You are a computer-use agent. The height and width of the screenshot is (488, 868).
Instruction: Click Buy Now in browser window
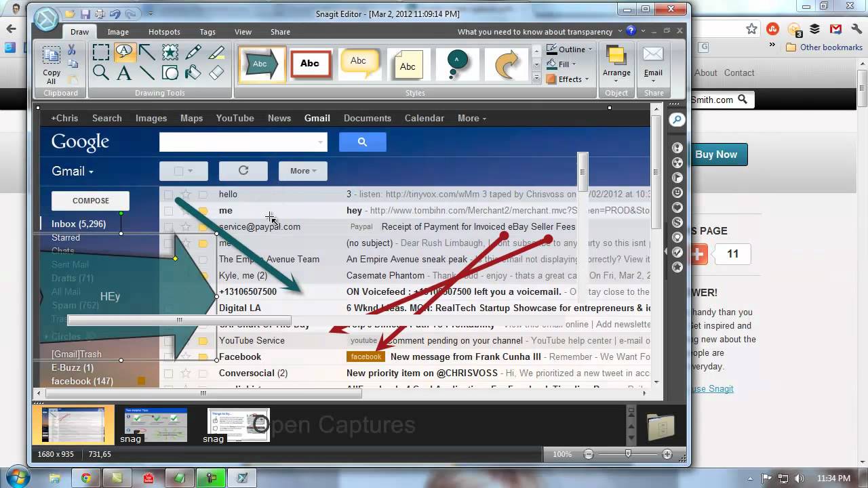[x=718, y=155]
